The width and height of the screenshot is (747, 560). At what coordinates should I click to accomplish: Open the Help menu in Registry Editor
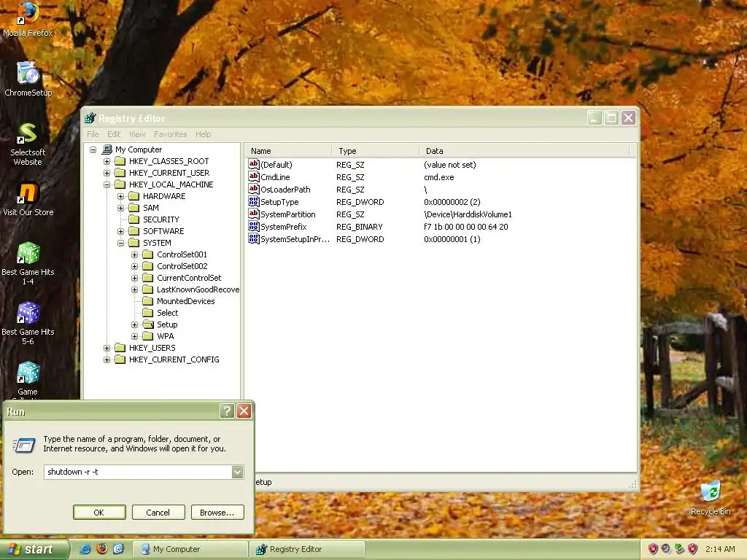[203, 134]
